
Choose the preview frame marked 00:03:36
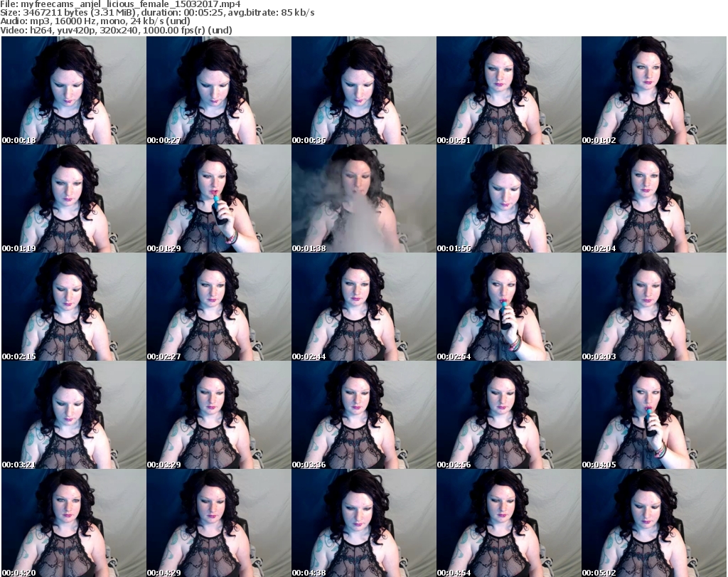pyautogui.click(x=363, y=415)
